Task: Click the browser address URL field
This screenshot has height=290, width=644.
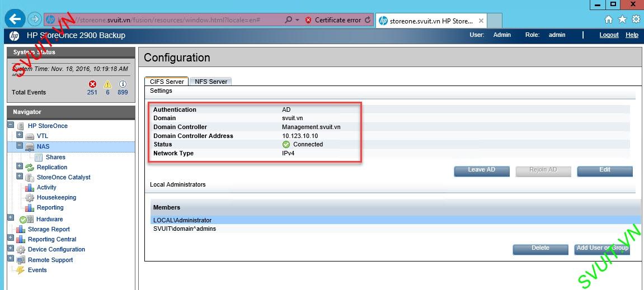Action: coord(163,20)
